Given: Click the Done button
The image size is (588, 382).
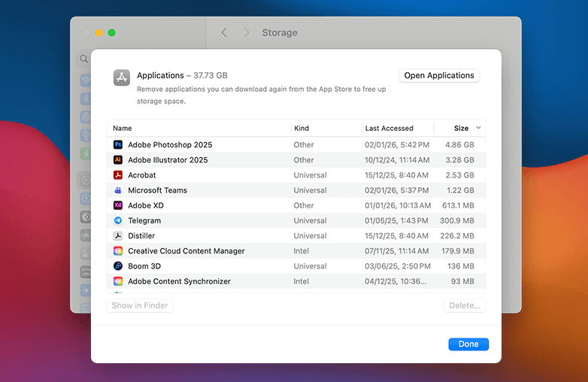Looking at the screenshot, I should point(468,344).
